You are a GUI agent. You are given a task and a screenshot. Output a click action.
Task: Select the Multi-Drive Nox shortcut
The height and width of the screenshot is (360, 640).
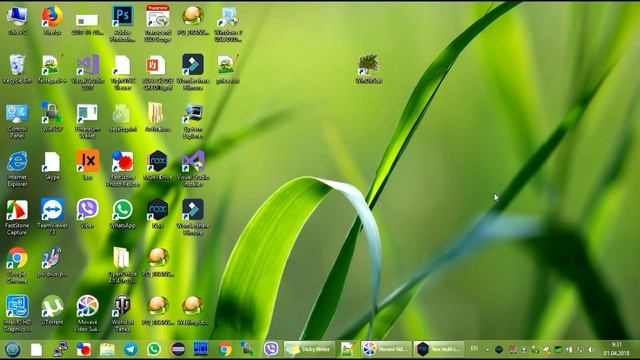pos(158,165)
